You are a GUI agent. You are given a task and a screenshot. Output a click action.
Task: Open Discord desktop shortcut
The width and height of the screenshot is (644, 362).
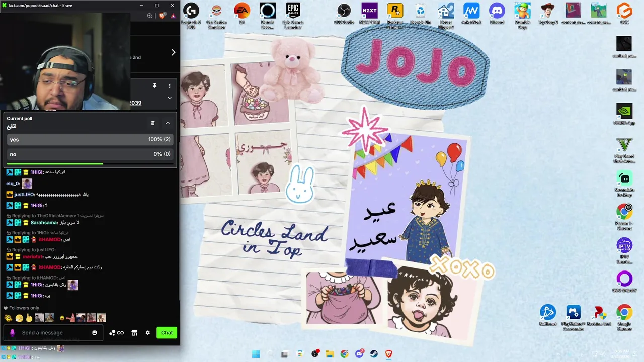click(x=497, y=14)
